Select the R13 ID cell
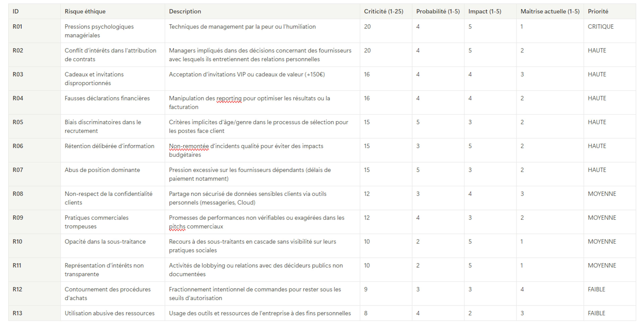644x327 pixels. point(35,313)
